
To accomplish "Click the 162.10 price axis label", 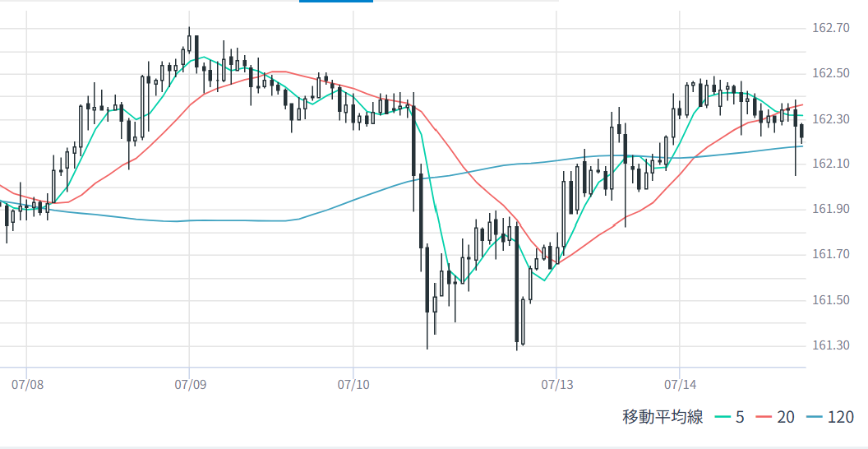I will click(830, 164).
